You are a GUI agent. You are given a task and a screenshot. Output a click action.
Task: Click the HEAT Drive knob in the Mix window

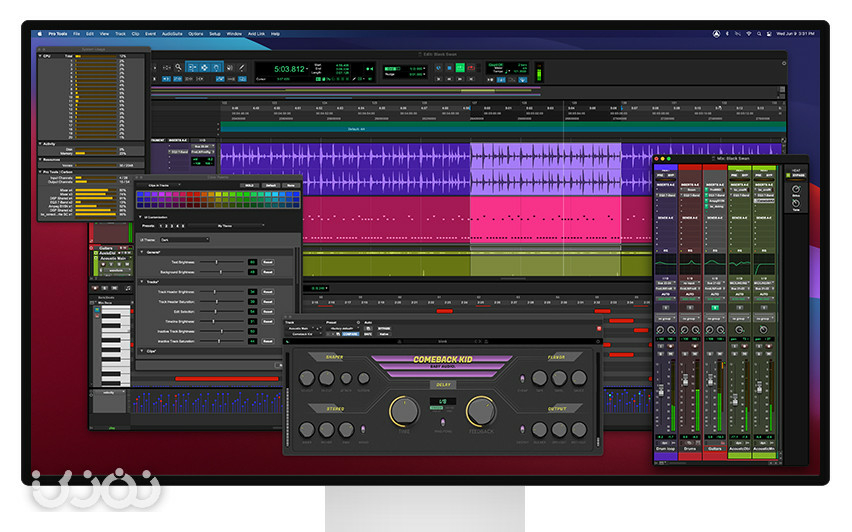click(x=796, y=189)
